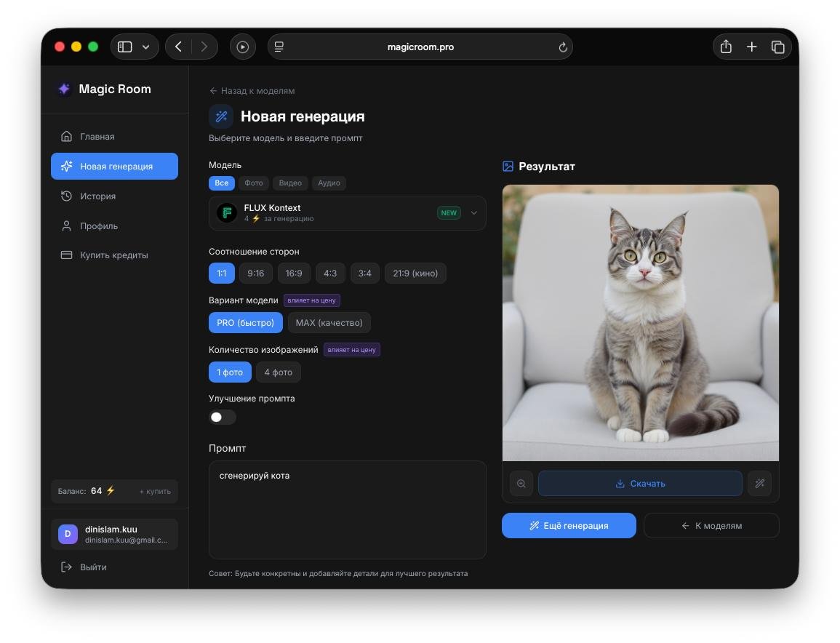The image size is (840, 643).
Task: Click the magic wand edit icon right of Скачать
Action: click(x=760, y=483)
